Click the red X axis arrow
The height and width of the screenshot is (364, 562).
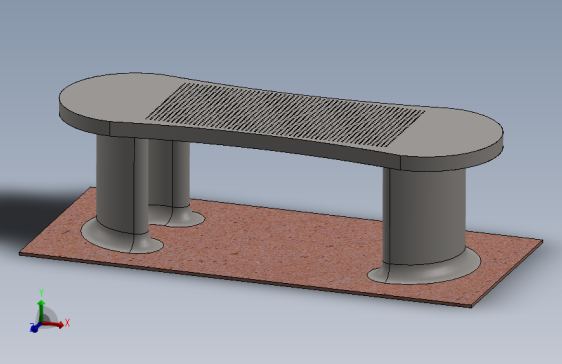[54, 324]
